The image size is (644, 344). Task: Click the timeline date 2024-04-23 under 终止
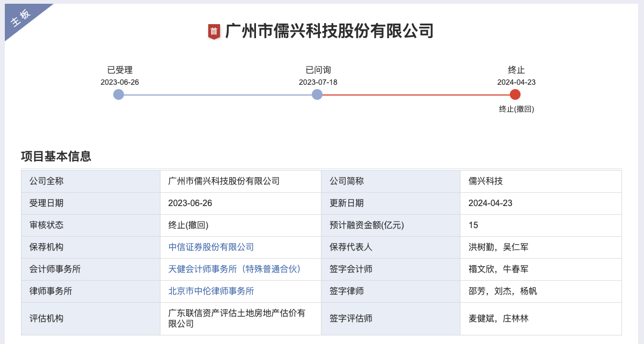click(516, 82)
